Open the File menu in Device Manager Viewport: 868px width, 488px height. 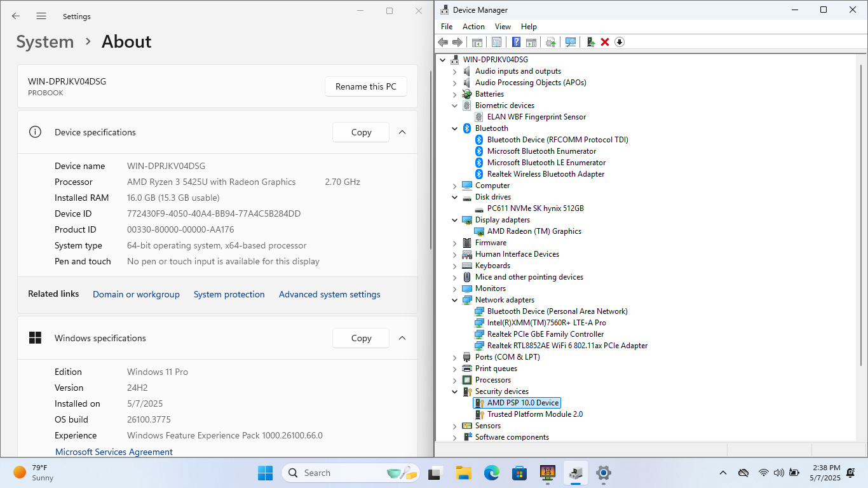(x=447, y=27)
